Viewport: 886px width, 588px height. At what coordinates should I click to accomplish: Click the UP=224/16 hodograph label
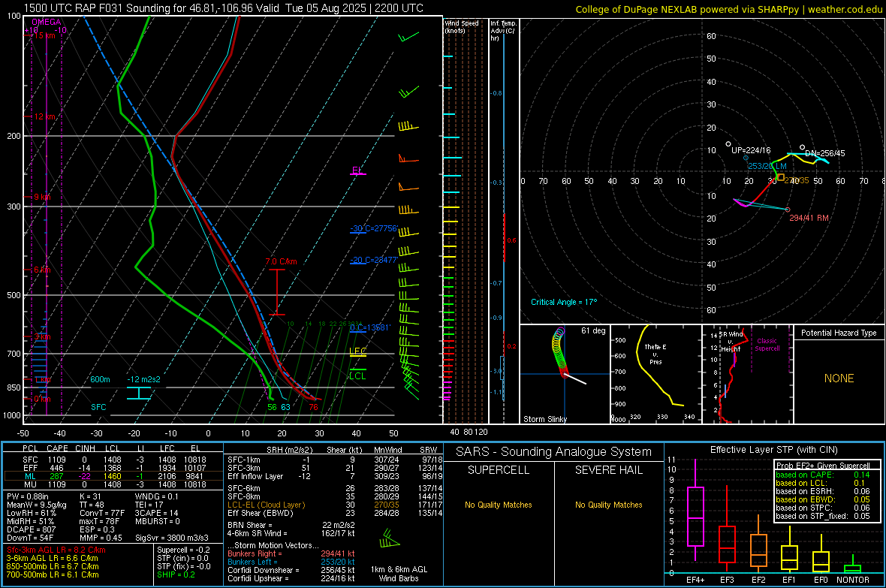click(751, 150)
